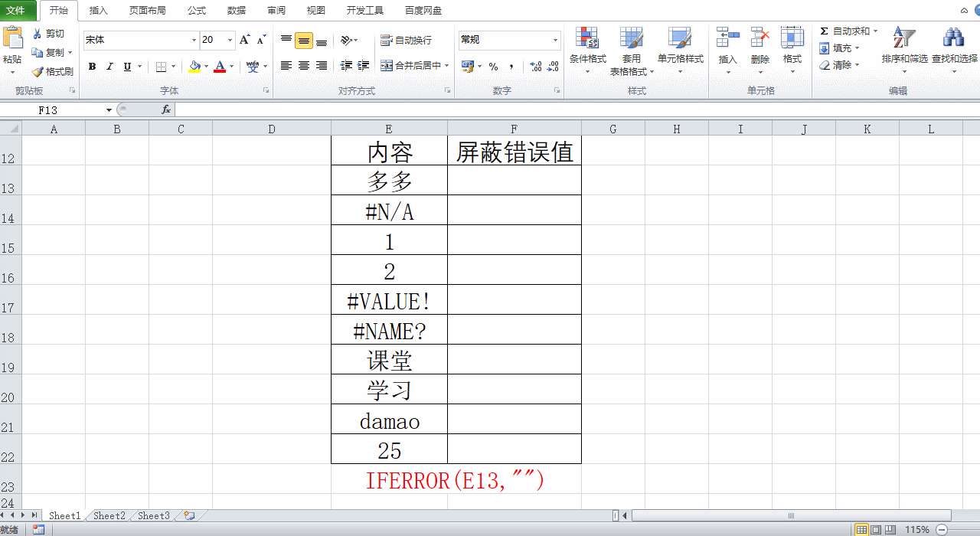Switch to Normal view in status bar
The image size is (980, 536).
pyautogui.click(x=862, y=530)
